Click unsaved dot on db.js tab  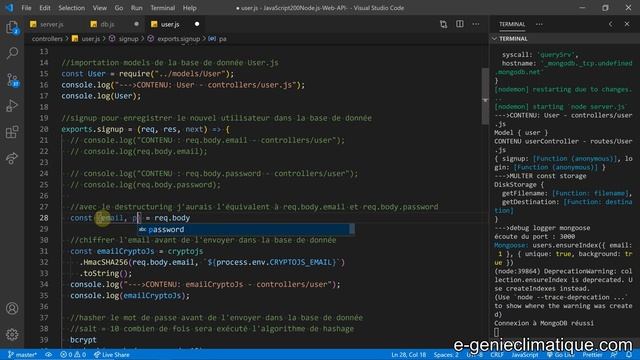tap(136, 24)
